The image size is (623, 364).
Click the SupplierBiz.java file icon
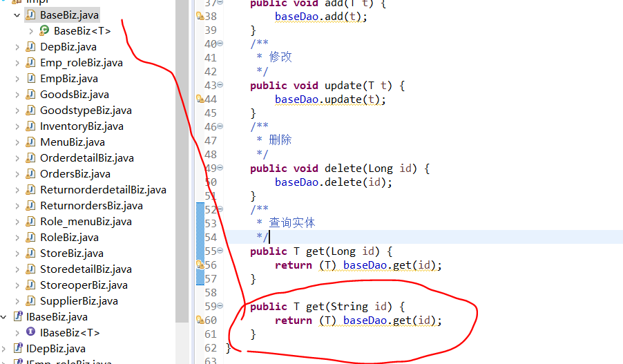pos(30,301)
